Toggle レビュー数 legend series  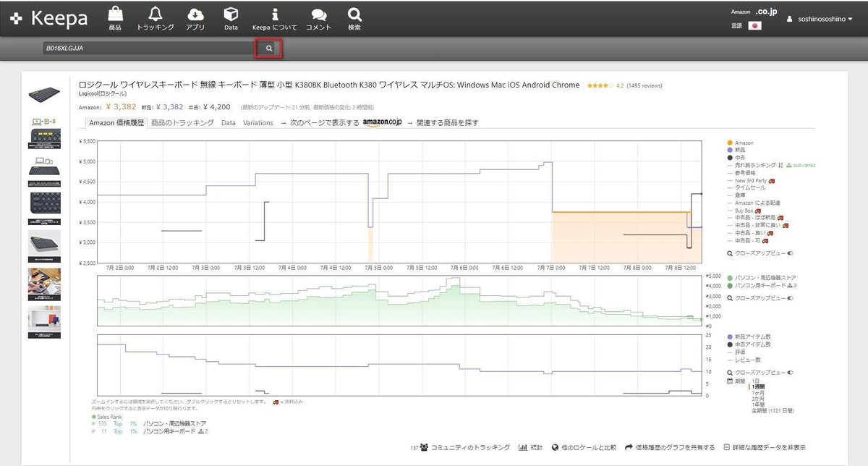(x=744, y=360)
